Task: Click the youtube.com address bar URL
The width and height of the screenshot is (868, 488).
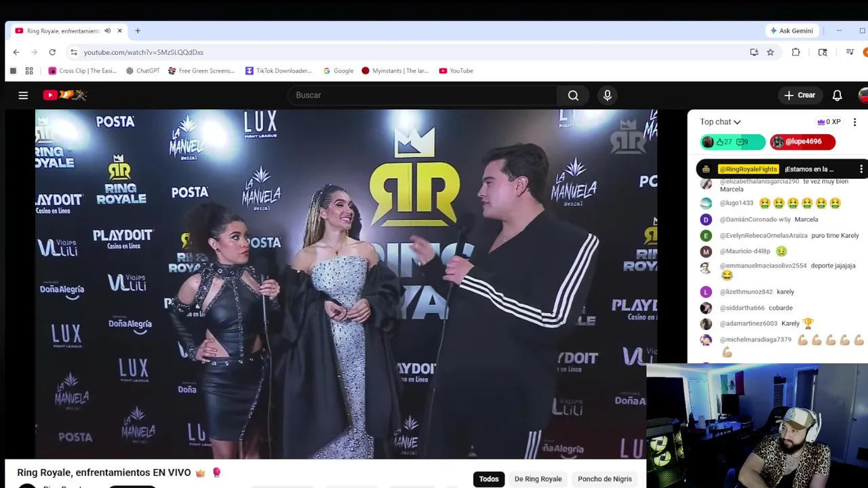Action: (x=143, y=52)
